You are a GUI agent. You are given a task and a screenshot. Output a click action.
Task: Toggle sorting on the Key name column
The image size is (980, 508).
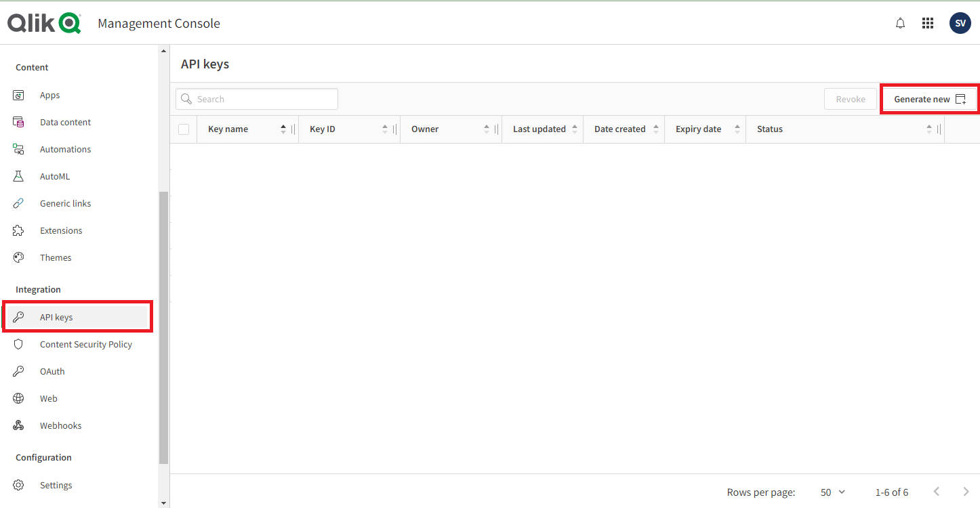pyautogui.click(x=283, y=128)
